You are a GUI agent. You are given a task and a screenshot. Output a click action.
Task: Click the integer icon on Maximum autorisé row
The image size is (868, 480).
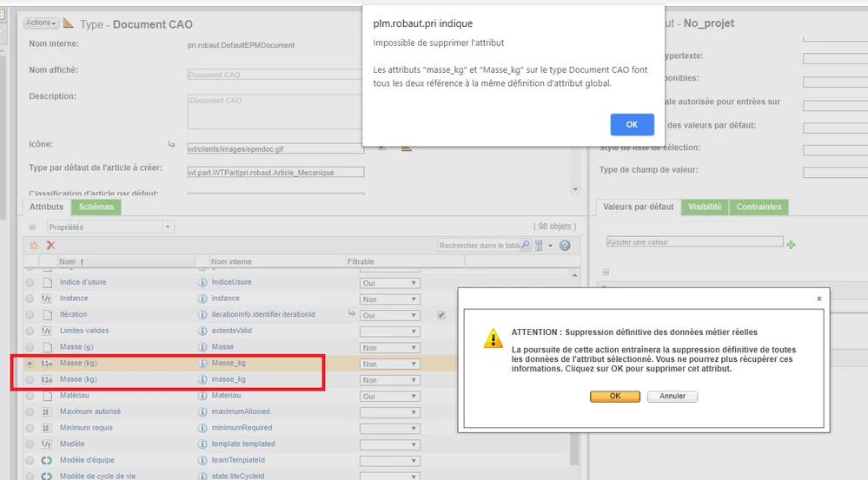[47, 412]
